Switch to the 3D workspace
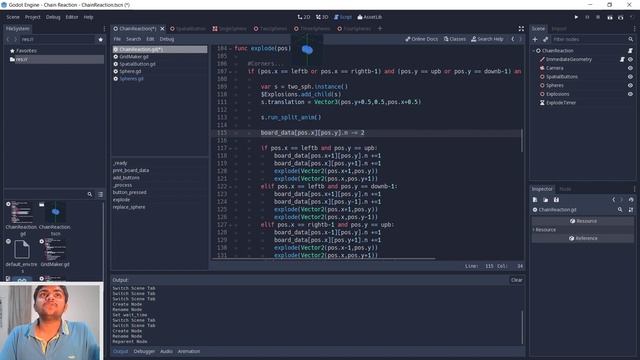640x360 pixels. (322, 17)
